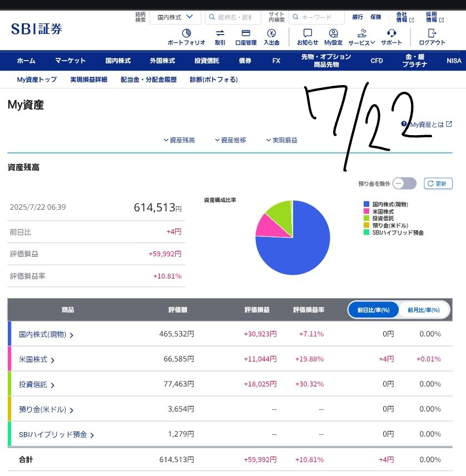This screenshot has width=466, height=476.
Task: Expand 預り金(米ドル) row details
Action: 46,409
